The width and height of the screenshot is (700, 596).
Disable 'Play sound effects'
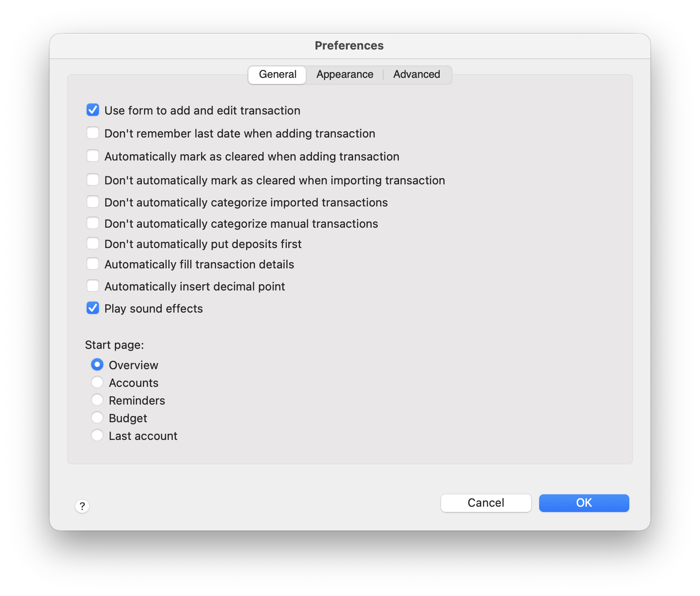click(93, 308)
